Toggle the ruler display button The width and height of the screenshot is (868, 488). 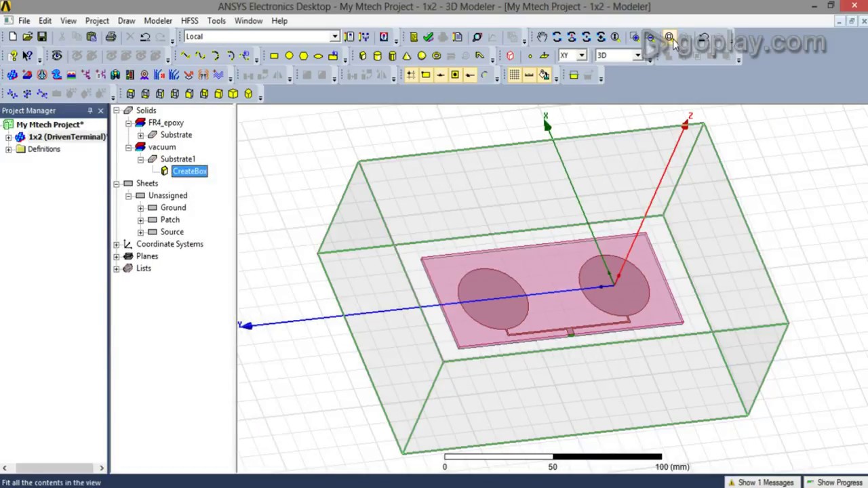point(529,75)
